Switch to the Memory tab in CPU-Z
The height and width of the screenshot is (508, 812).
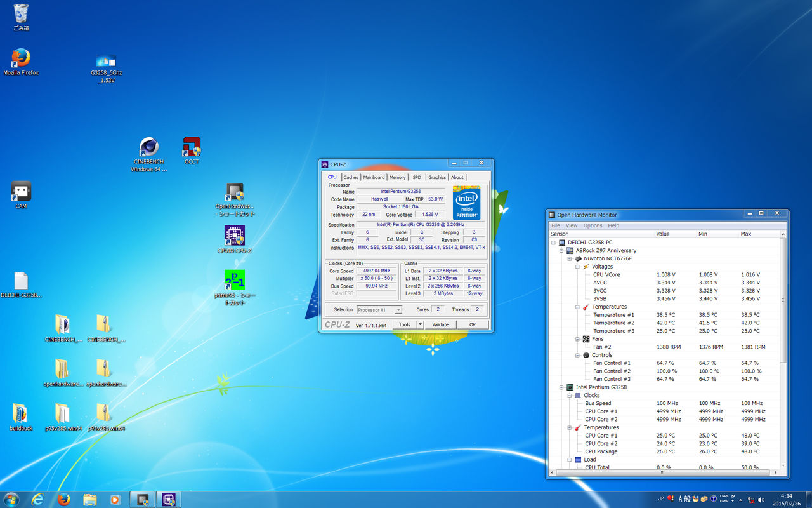(x=398, y=178)
